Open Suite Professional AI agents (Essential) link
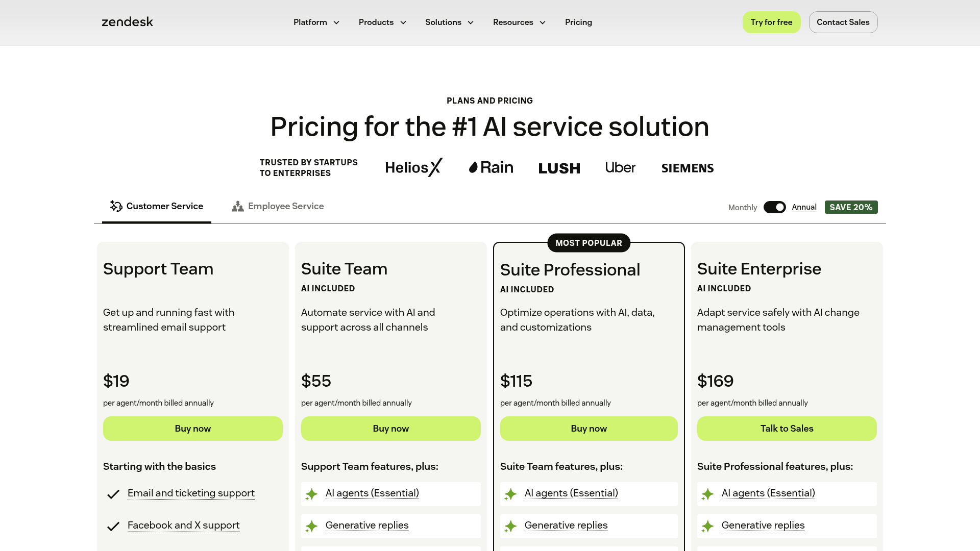 click(571, 493)
